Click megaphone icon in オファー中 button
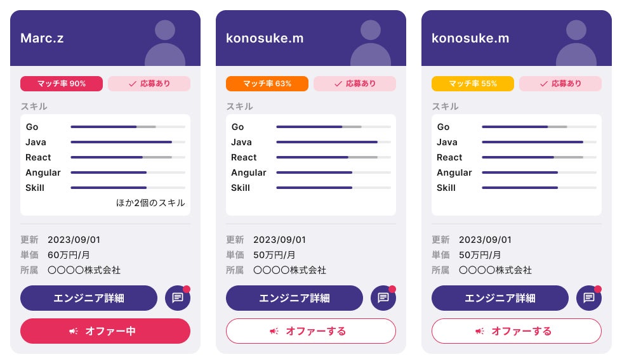Viewport: 622px width, 364px height. click(74, 331)
